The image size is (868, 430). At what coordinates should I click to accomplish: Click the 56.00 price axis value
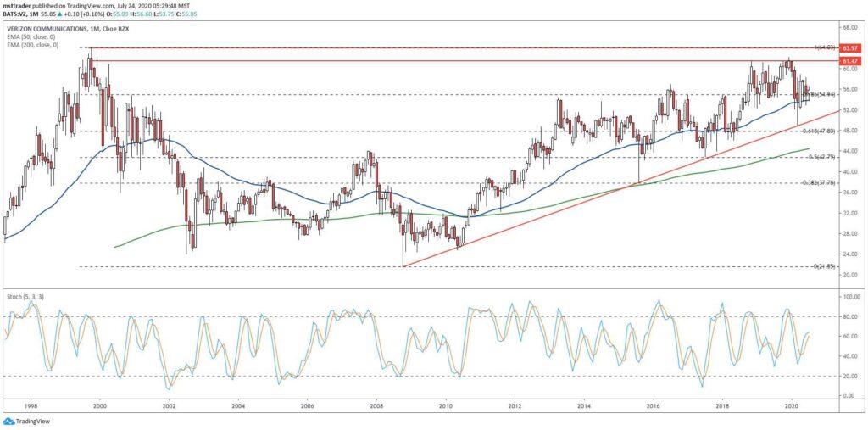[x=849, y=89]
